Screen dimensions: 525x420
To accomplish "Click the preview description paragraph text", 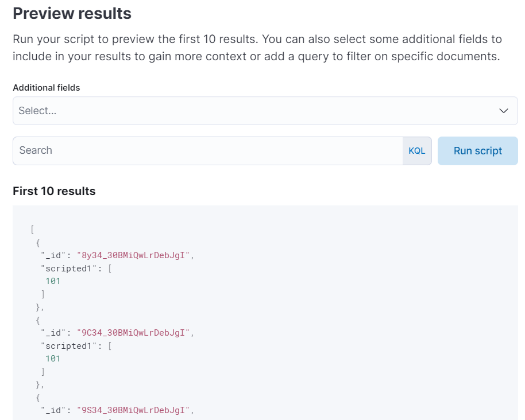I will (257, 48).
